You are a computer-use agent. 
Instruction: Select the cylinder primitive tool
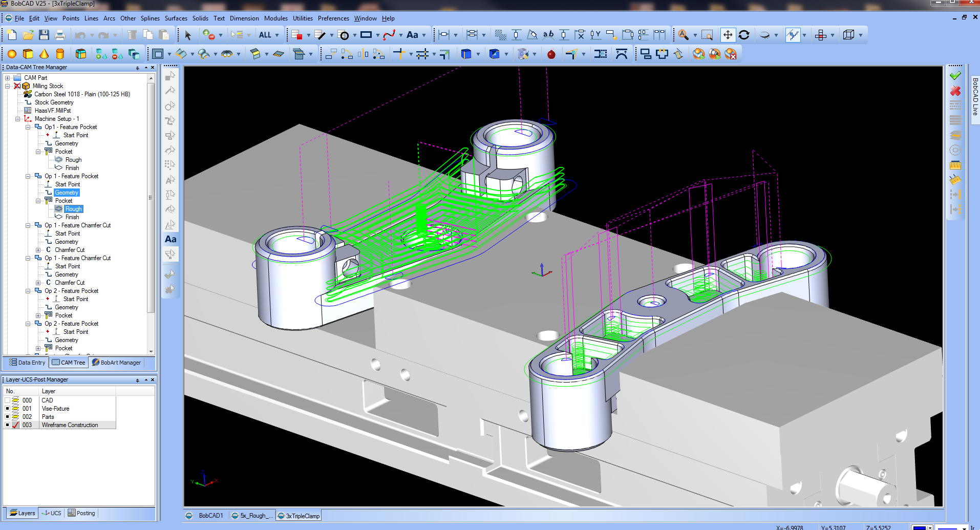pyautogui.click(x=61, y=53)
